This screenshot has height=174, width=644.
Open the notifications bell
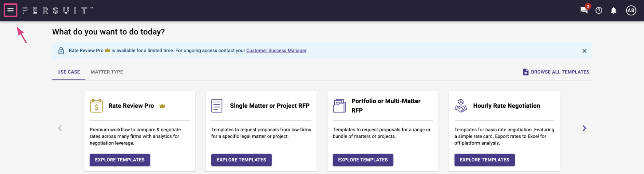(614, 11)
